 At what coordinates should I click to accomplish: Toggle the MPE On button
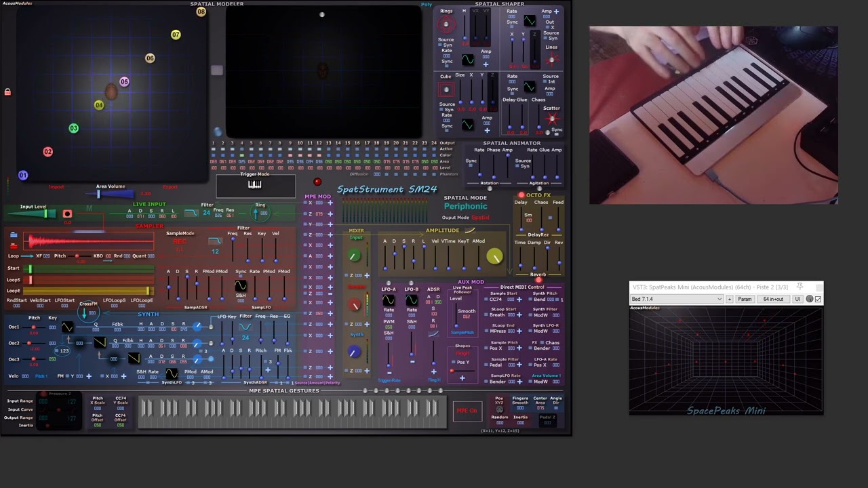pos(467,411)
